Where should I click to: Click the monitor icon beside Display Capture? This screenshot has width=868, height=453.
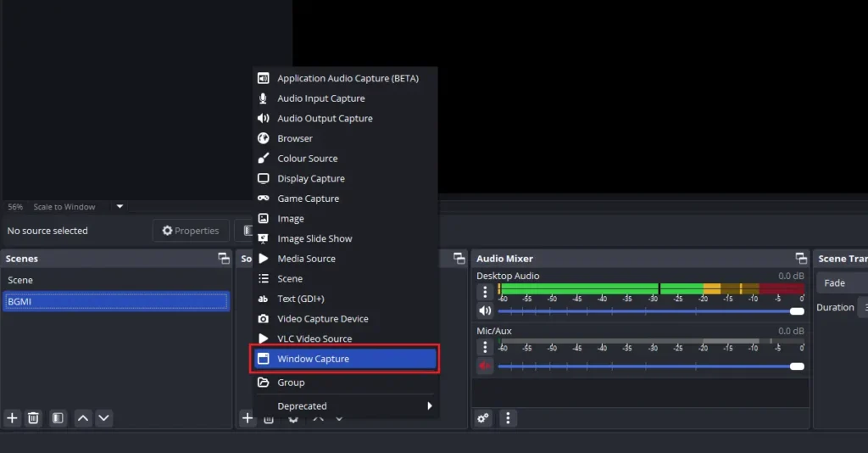[263, 178]
